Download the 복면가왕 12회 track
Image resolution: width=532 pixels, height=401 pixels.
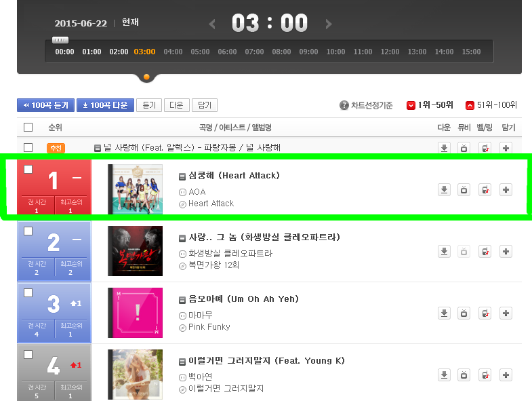(x=444, y=252)
